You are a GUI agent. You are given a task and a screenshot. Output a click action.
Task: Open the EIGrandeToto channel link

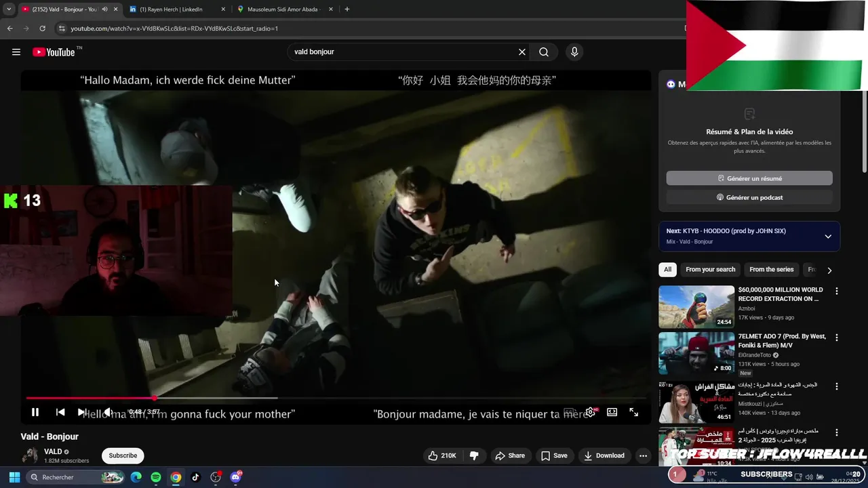click(x=755, y=354)
